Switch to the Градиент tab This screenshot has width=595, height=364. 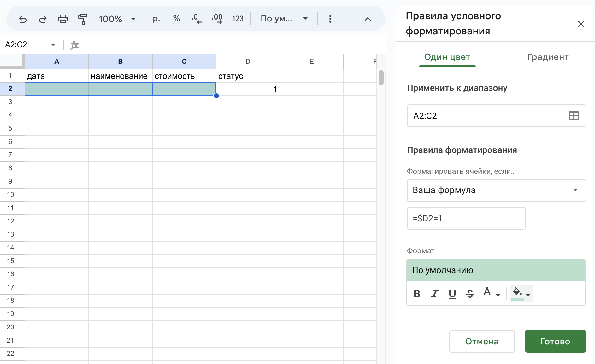tap(548, 57)
